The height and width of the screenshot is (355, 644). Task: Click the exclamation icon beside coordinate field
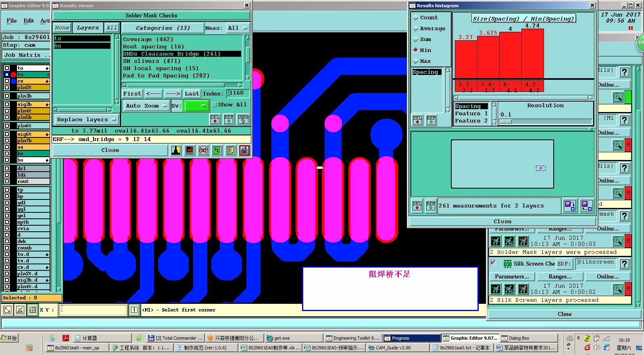(x=134, y=310)
